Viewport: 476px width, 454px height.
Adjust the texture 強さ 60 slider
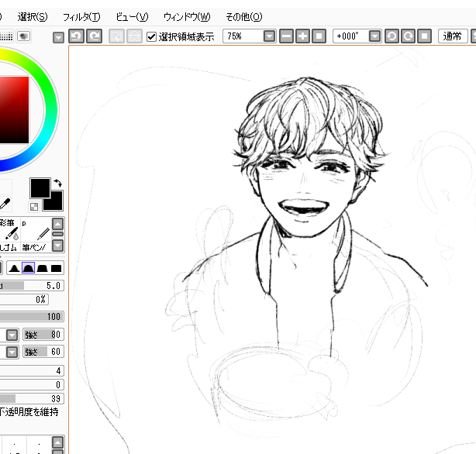pos(43,352)
